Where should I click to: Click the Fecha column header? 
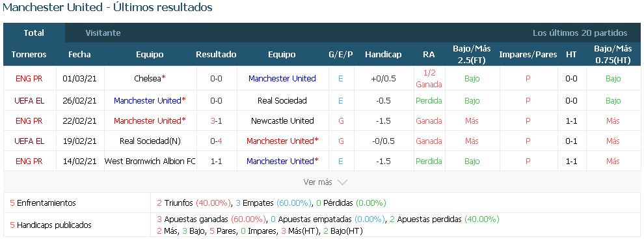(x=79, y=54)
